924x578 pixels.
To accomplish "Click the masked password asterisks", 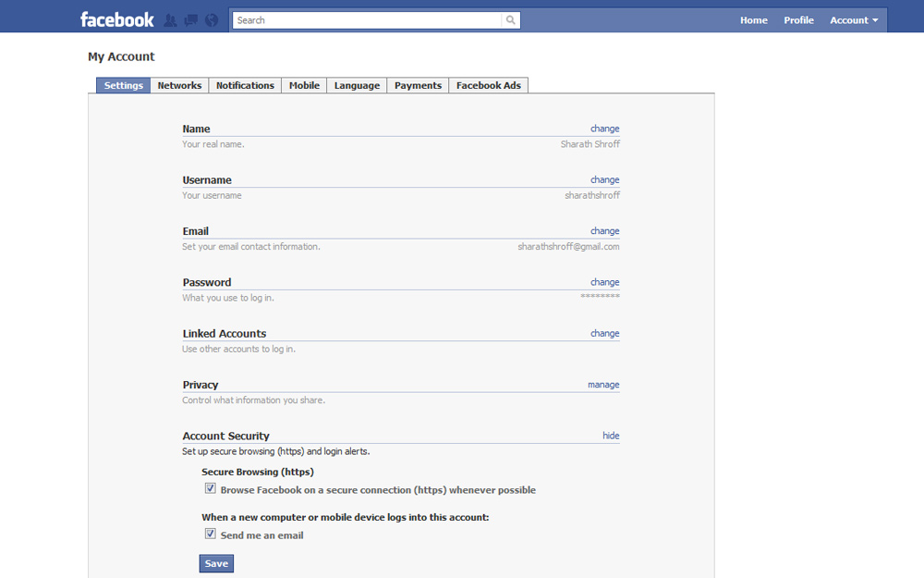I will 600,296.
